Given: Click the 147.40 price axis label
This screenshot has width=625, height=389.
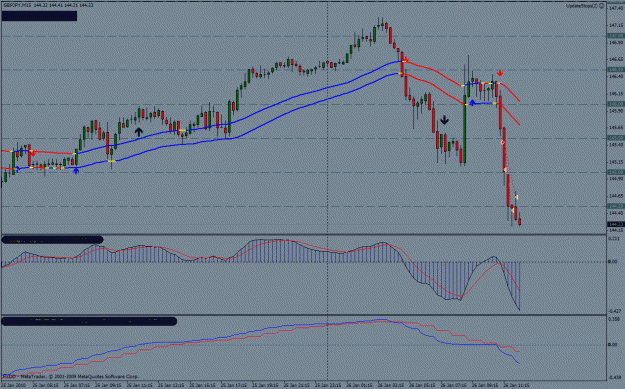Looking at the screenshot, I should [x=616, y=8].
